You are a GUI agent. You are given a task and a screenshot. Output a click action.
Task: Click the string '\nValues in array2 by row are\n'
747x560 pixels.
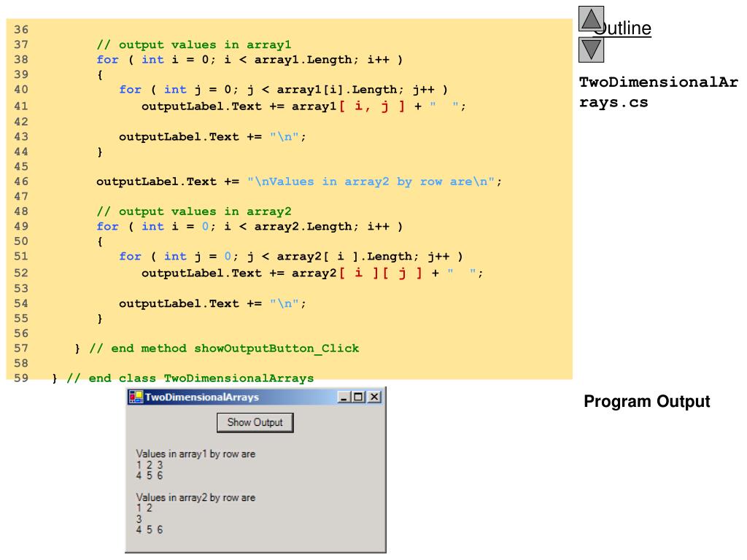[371, 182]
